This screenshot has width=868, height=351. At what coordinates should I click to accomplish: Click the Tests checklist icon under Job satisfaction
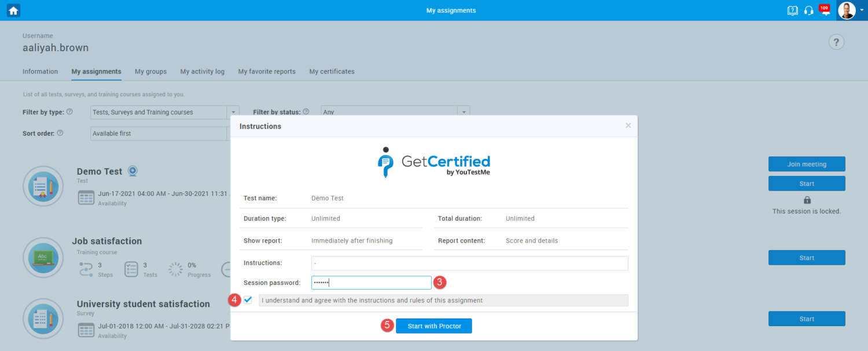pos(131,269)
